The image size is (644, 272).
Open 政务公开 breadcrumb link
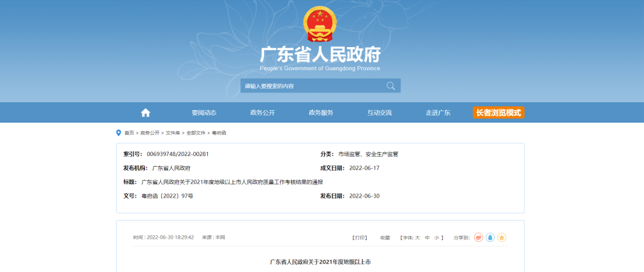(x=149, y=133)
